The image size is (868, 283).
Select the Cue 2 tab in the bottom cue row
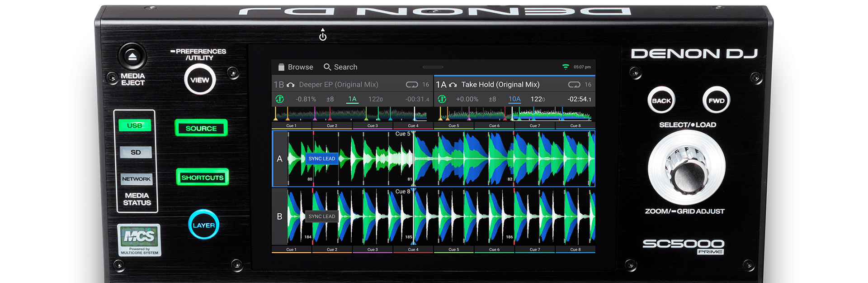pos(332,249)
